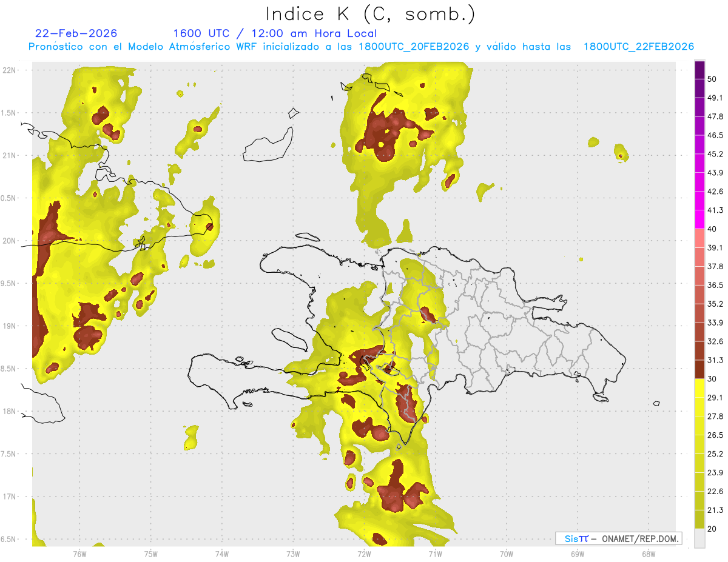Pick the dark brown swatch between 30 and 31.3

699,369
